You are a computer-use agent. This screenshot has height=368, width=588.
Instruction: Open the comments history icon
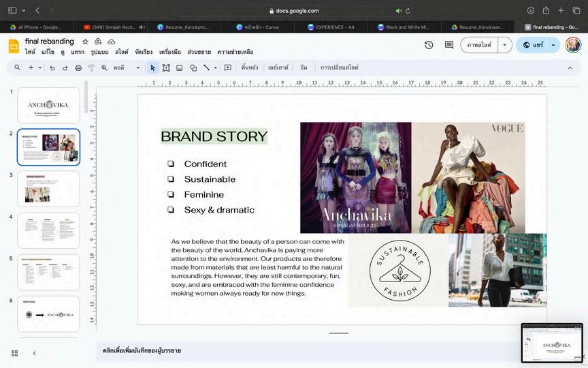pyautogui.click(x=449, y=45)
